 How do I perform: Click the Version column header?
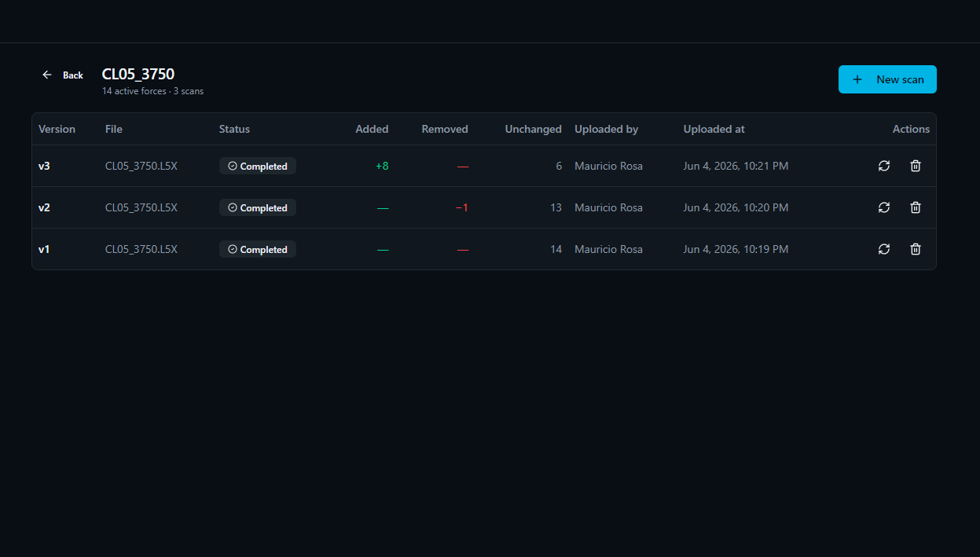(57, 129)
